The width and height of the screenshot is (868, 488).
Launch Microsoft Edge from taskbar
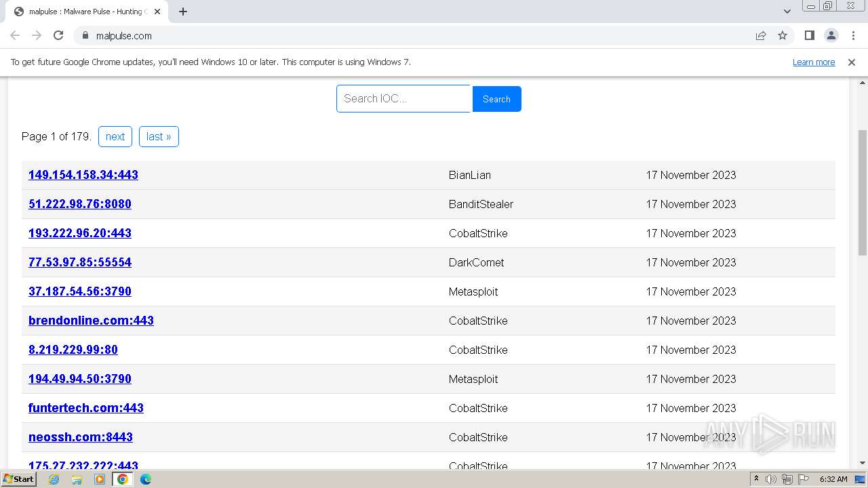click(x=146, y=479)
